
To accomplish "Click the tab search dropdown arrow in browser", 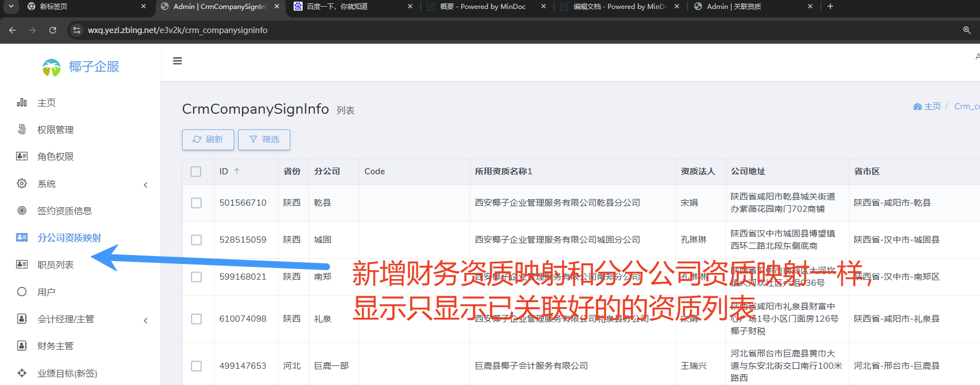I will point(11,6).
